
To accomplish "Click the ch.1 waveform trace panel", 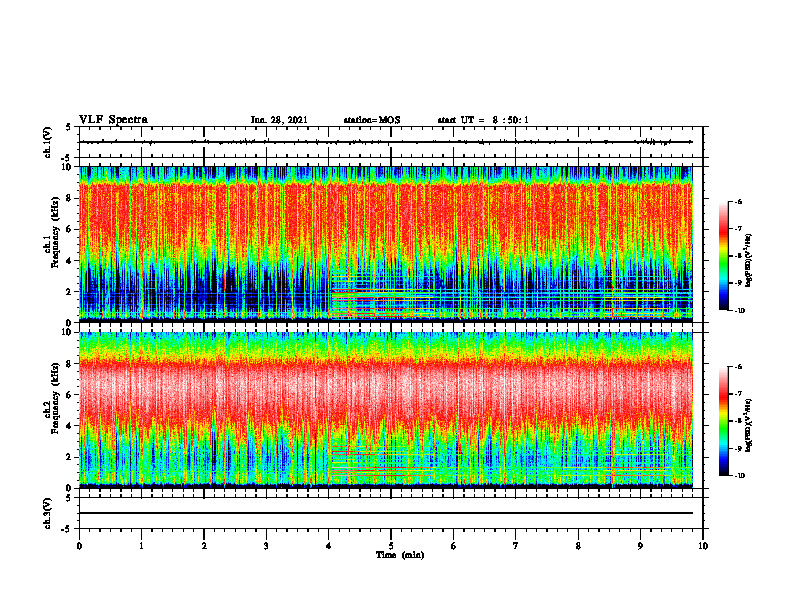I will click(391, 142).
